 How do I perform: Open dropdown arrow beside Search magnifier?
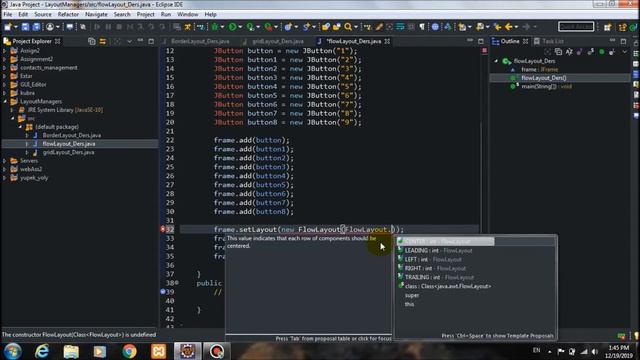(356, 27)
